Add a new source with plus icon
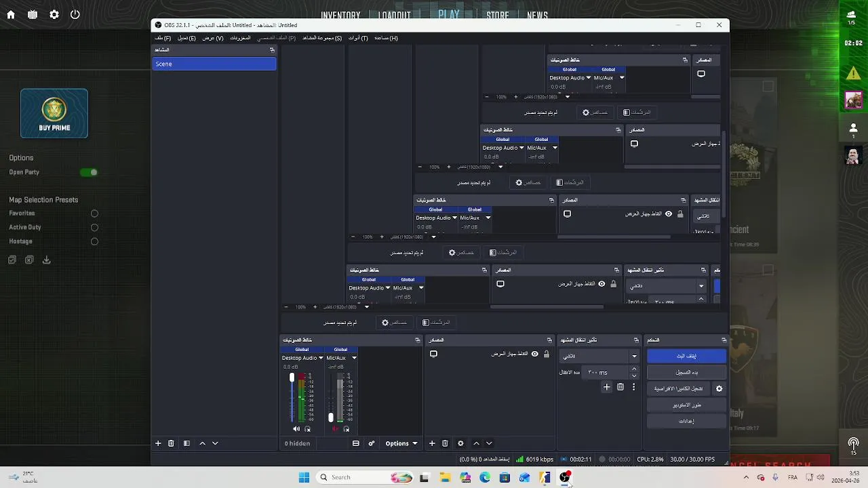The image size is (868, 488). [x=432, y=443]
